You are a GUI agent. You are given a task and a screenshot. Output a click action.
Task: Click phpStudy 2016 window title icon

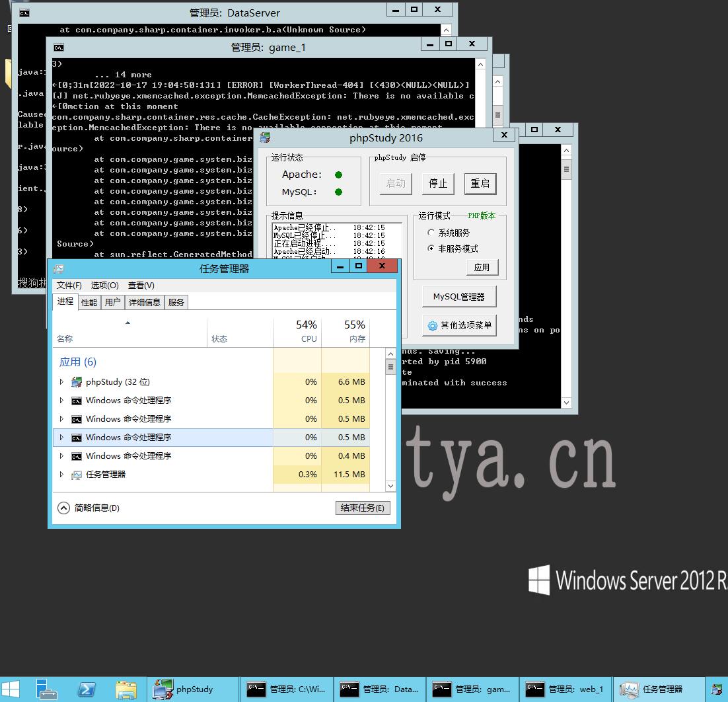(x=265, y=137)
